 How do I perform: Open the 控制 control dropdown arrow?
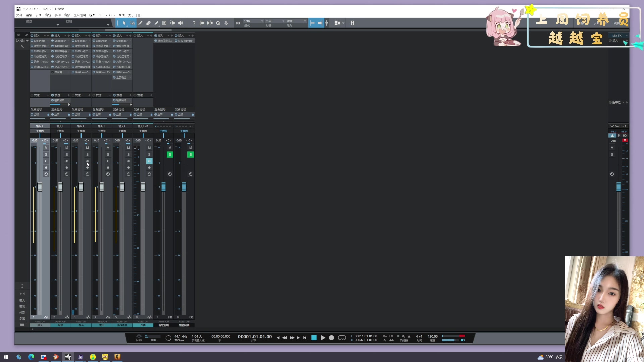[108, 25]
